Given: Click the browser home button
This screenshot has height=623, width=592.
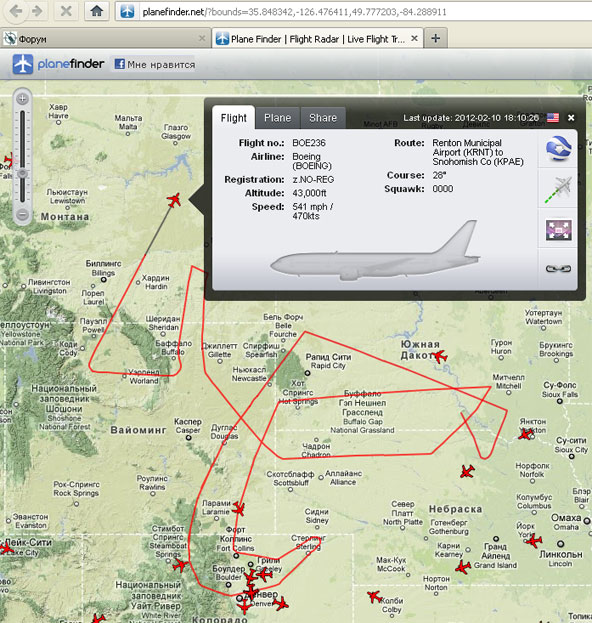Looking at the screenshot, I should 97,11.
